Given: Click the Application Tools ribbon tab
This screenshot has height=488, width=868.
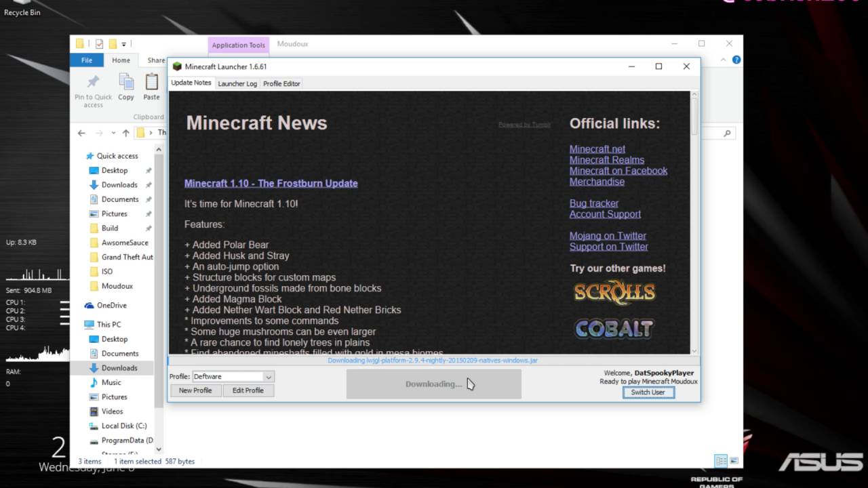Looking at the screenshot, I should click(x=238, y=45).
